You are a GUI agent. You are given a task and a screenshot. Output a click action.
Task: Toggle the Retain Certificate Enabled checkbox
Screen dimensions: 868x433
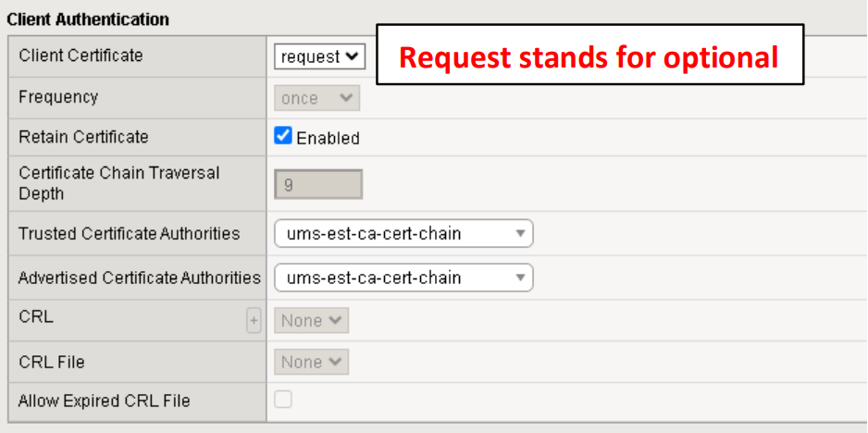283,137
